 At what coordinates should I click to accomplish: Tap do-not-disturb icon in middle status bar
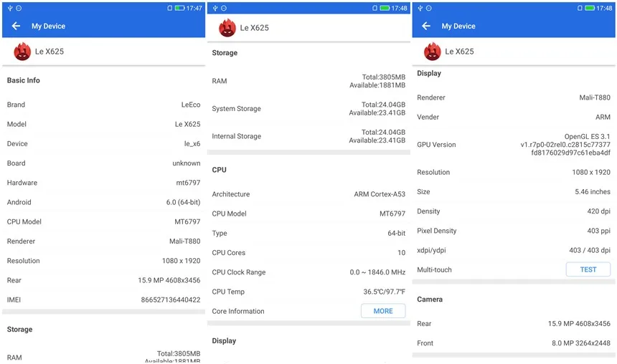click(224, 8)
